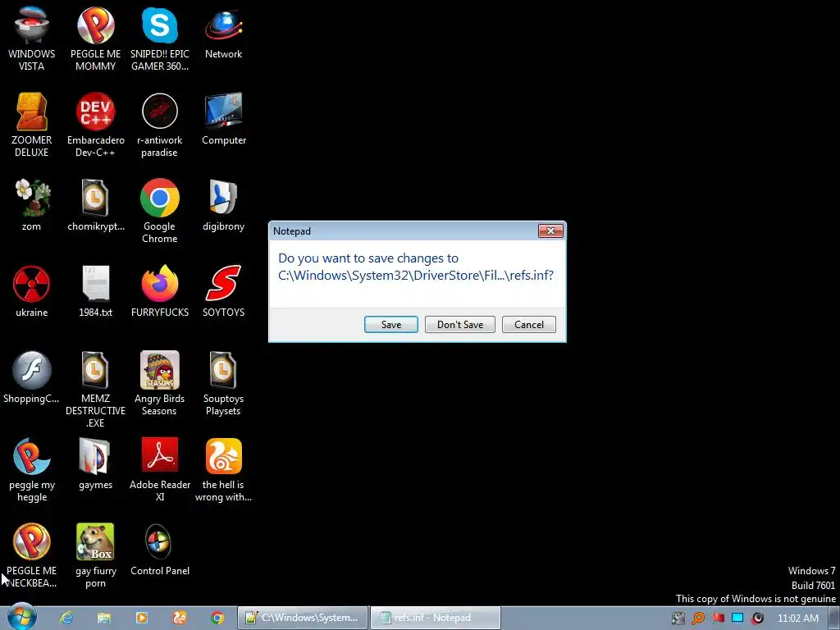Switch to the C:\Windows\System... taskbar window

(303, 618)
